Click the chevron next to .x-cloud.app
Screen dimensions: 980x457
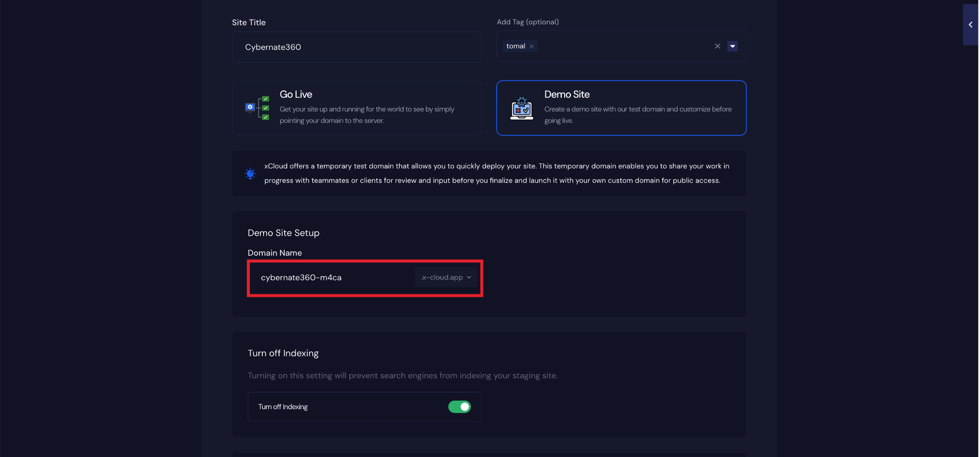[469, 277]
